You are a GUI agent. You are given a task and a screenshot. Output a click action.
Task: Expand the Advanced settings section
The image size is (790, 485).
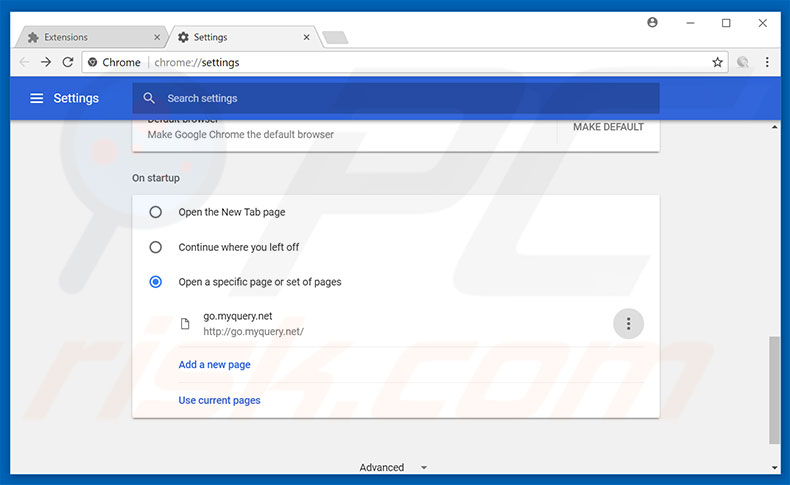(393, 467)
